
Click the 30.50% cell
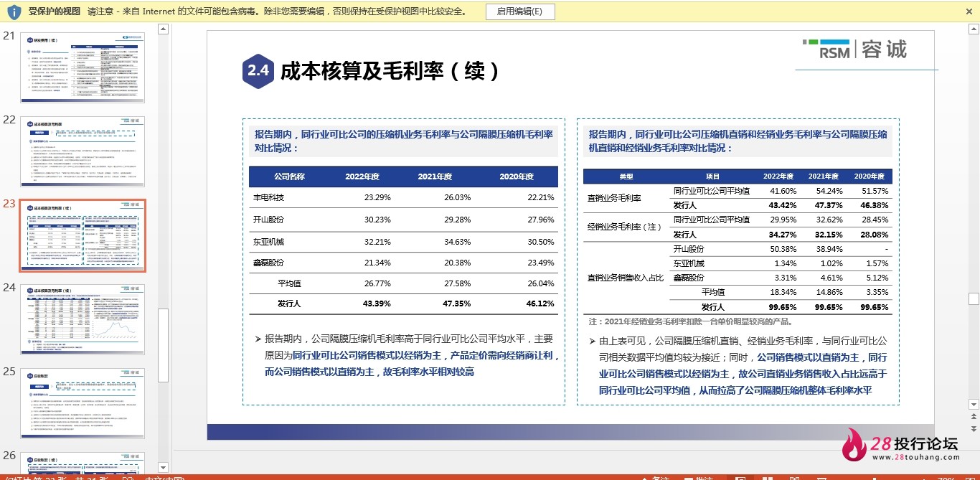541,242
